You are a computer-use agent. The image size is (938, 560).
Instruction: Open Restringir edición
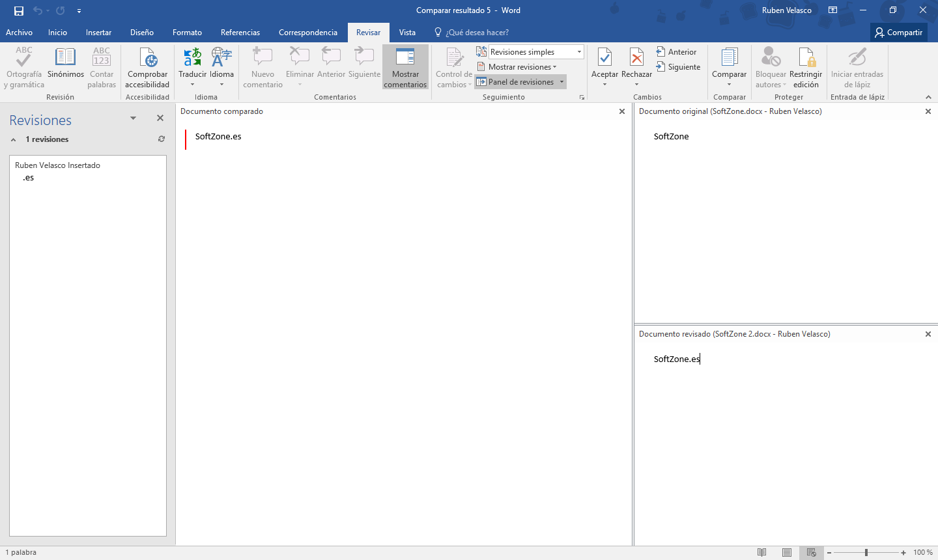point(806,68)
